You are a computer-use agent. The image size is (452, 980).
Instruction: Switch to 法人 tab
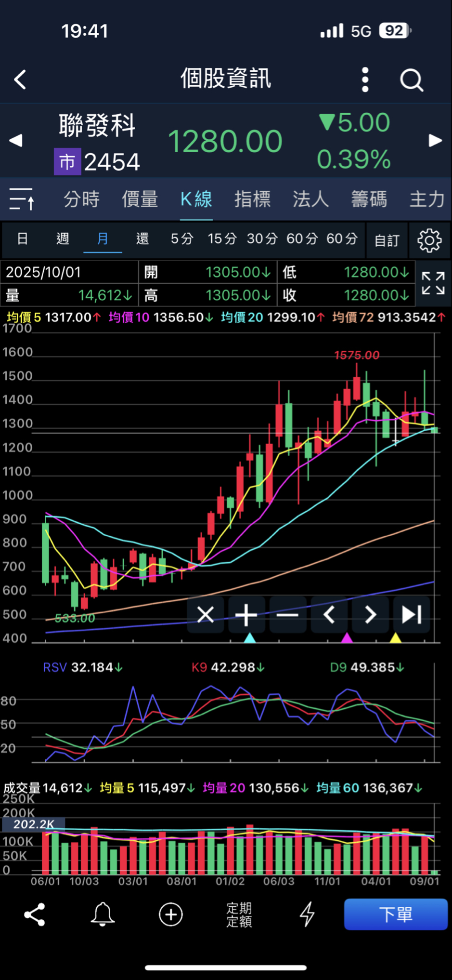(311, 199)
